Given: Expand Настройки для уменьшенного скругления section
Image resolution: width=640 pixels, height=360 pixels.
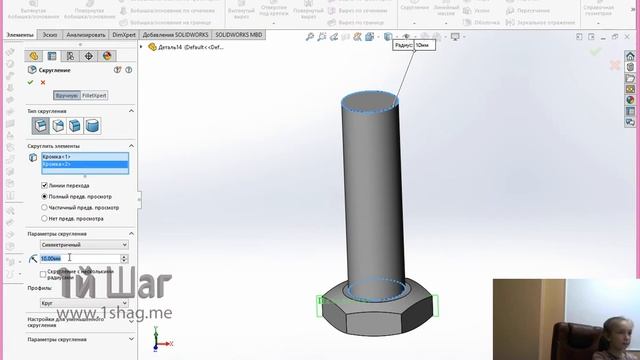Looking at the screenshot, I should coord(131,322).
